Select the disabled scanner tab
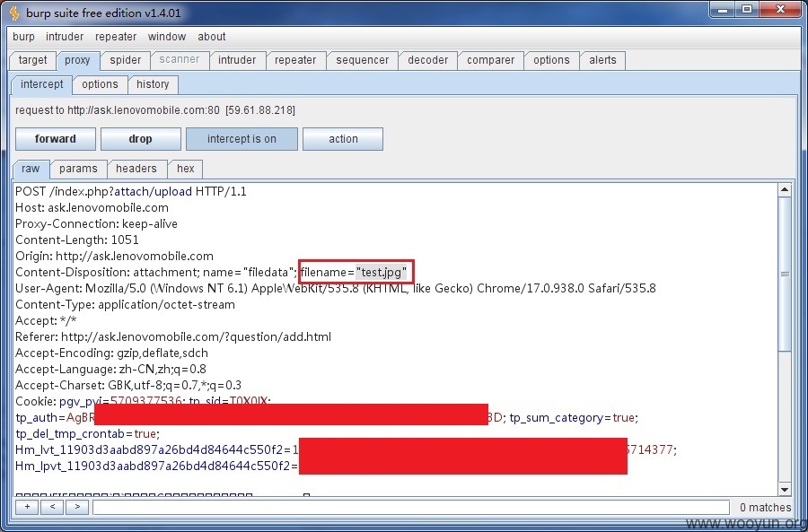Image resolution: width=808 pixels, height=532 pixels. pos(180,60)
